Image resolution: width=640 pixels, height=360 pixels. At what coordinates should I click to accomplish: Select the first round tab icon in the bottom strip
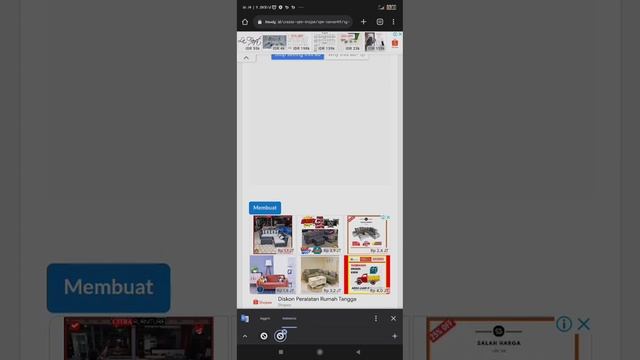coord(264,336)
